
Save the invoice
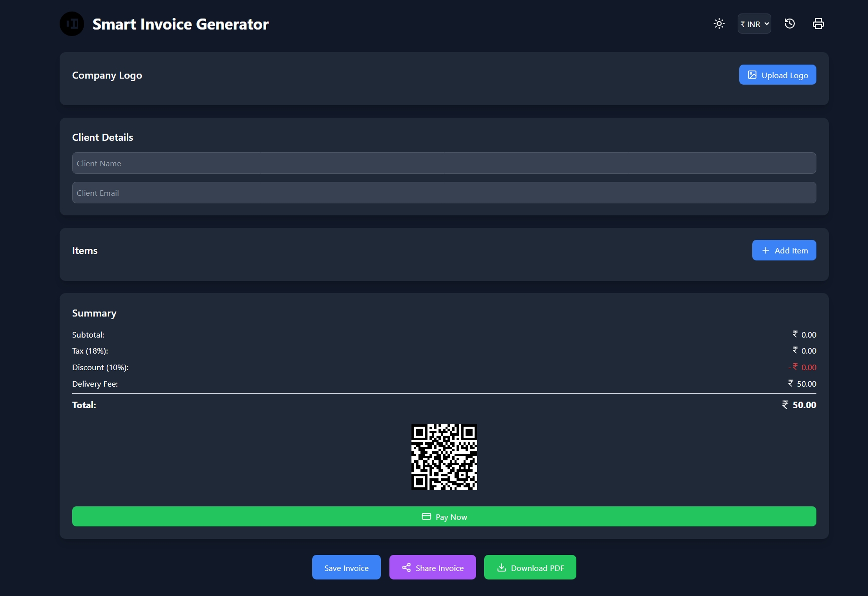(346, 567)
